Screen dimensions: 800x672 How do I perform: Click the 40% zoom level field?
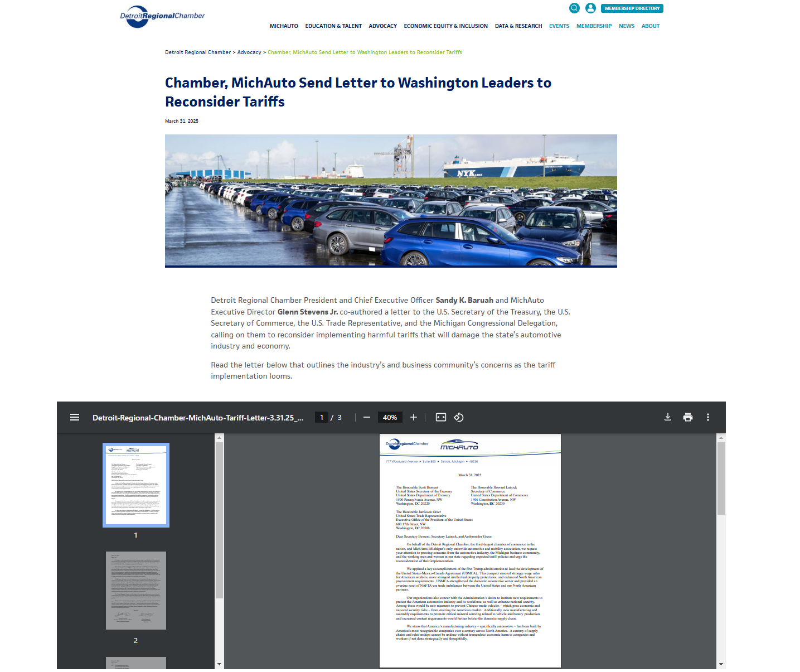390,417
